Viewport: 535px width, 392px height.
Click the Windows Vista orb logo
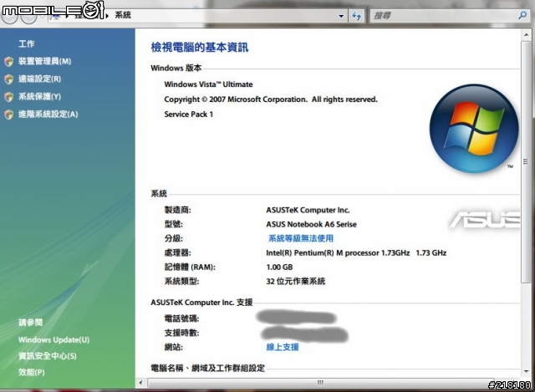[x=474, y=129]
